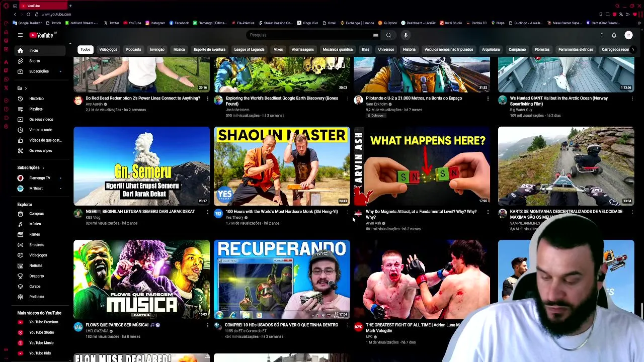Go to Início in the sidebar
644x362 pixels.
tap(40, 50)
